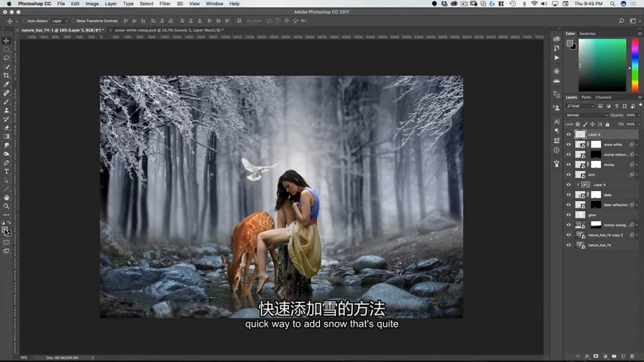Toggle visibility of the bird layer

tap(569, 175)
